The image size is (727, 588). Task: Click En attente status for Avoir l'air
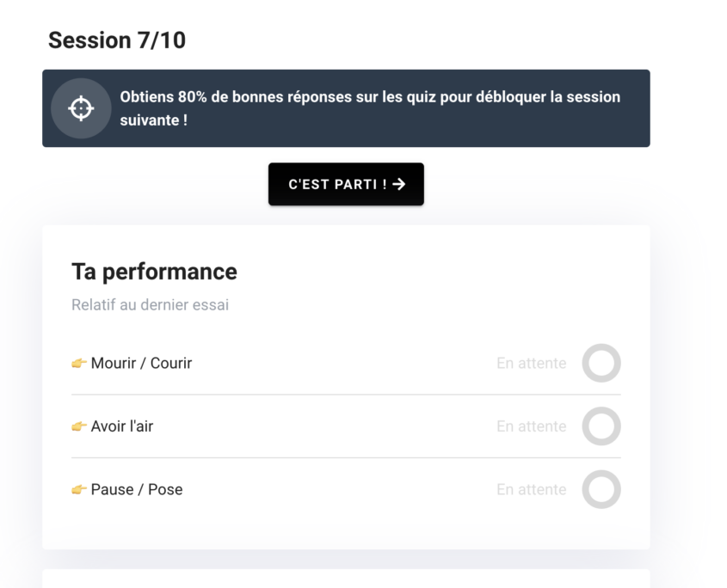531,426
